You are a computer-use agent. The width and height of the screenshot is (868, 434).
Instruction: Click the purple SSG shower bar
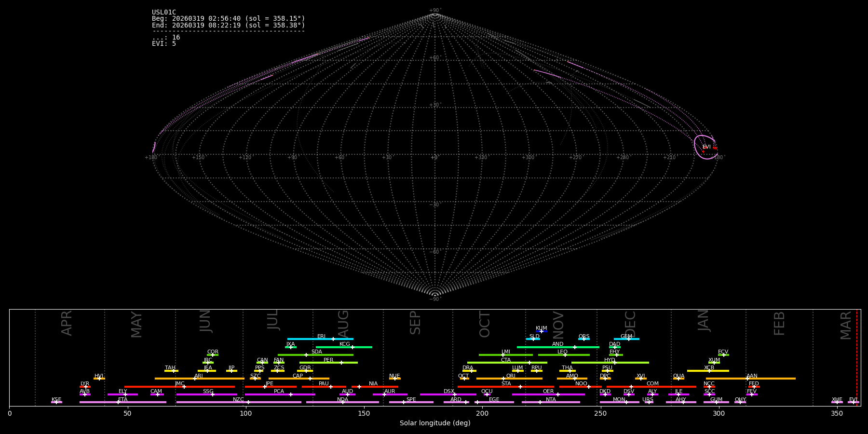pyautogui.click(x=206, y=394)
